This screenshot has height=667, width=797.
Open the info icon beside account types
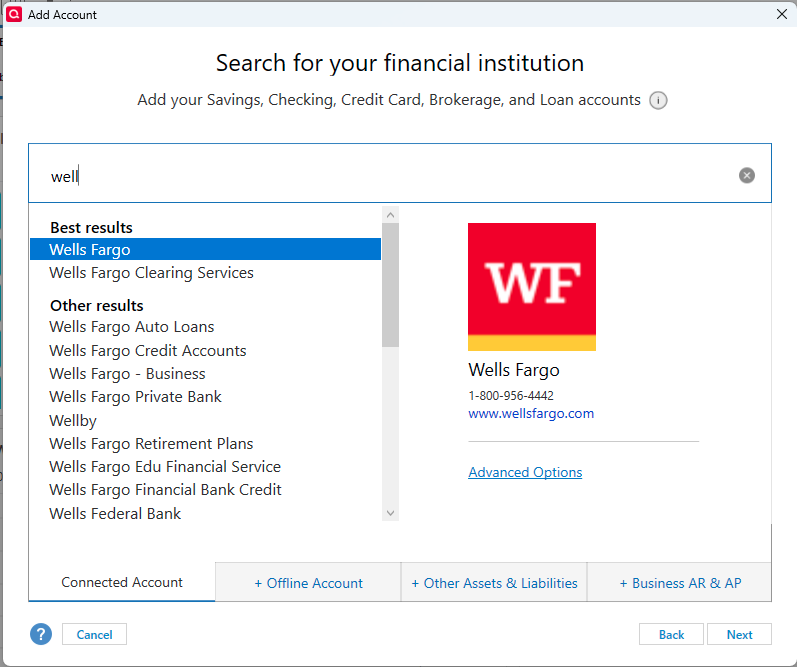click(x=658, y=100)
